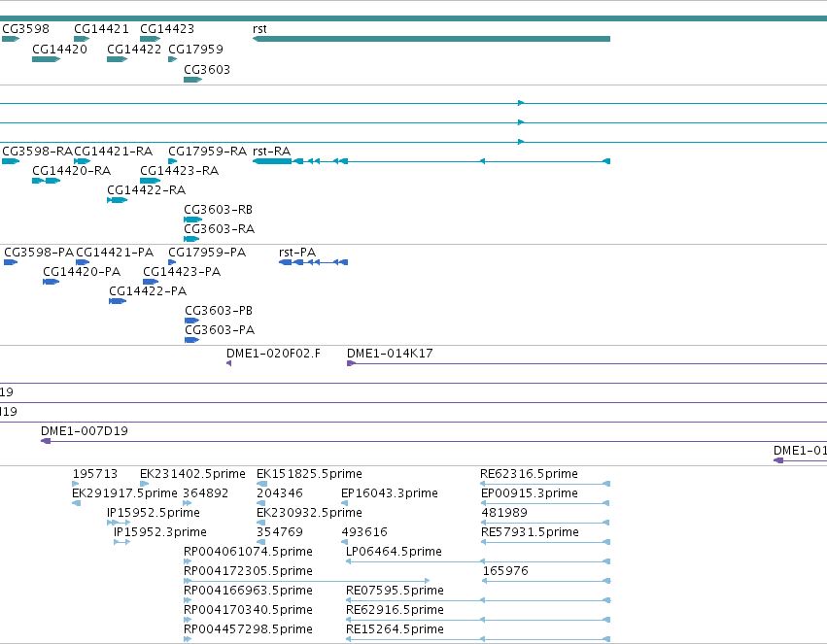This screenshot has width=827, height=644.
Task: Select the CG3598 gene feature label
Action: (26, 29)
